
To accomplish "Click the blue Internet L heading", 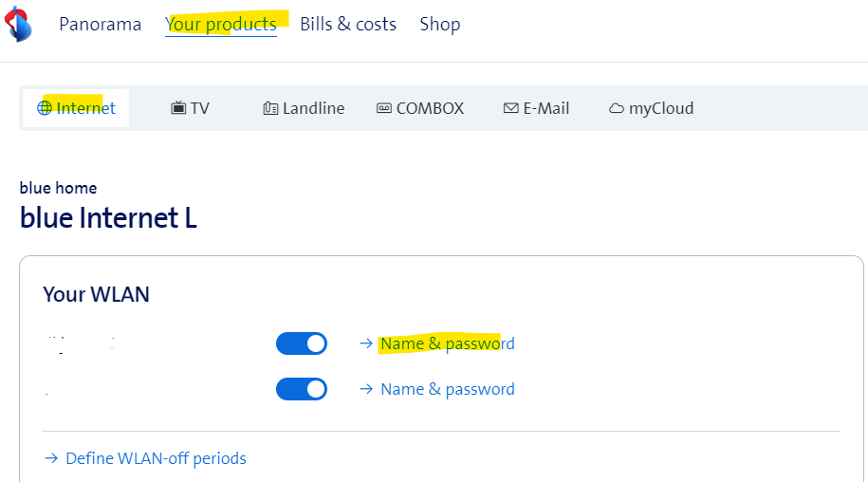I will (x=108, y=218).
